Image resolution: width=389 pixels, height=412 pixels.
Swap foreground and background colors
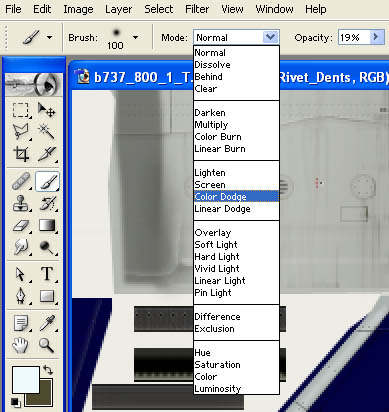(x=48, y=370)
